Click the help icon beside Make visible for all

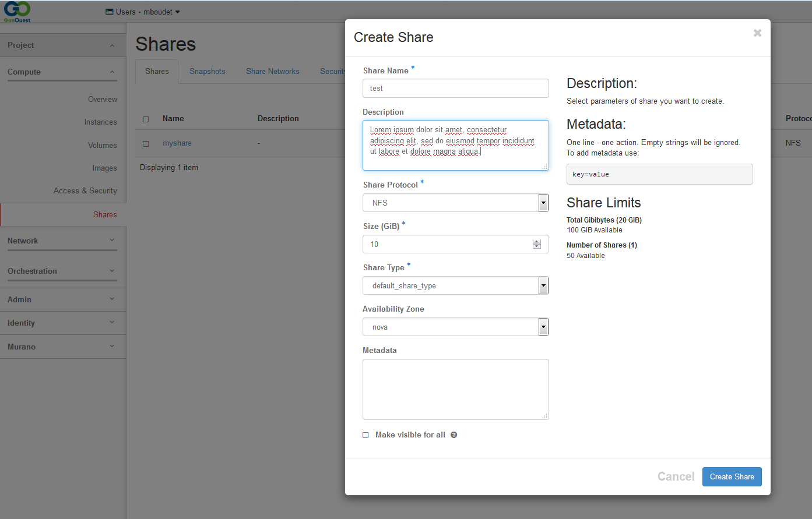pos(454,435)
